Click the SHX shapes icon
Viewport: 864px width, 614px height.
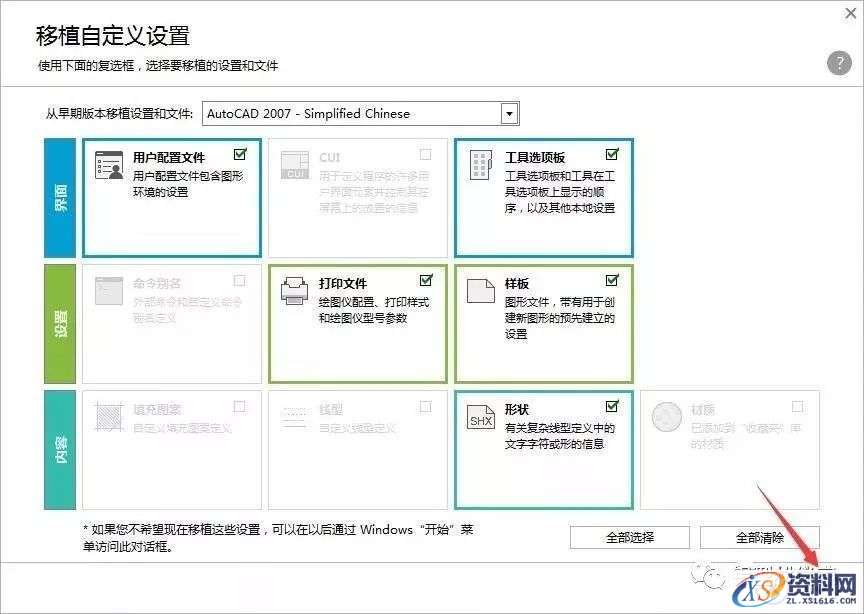(x=480, y=417)
